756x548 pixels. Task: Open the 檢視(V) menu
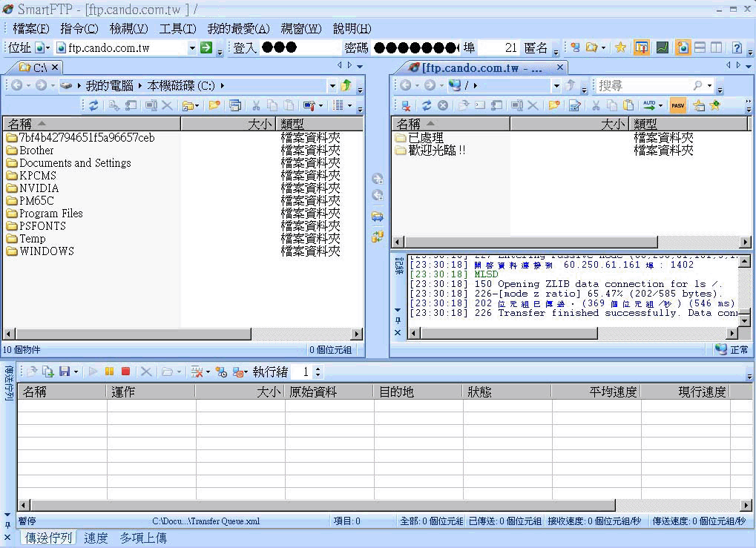coord(129,29)
